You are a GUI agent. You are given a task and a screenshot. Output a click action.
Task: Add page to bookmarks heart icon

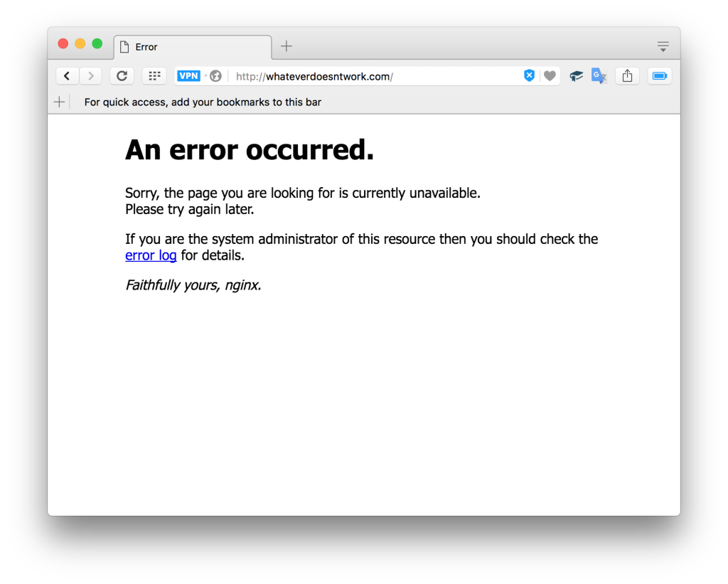550,75
